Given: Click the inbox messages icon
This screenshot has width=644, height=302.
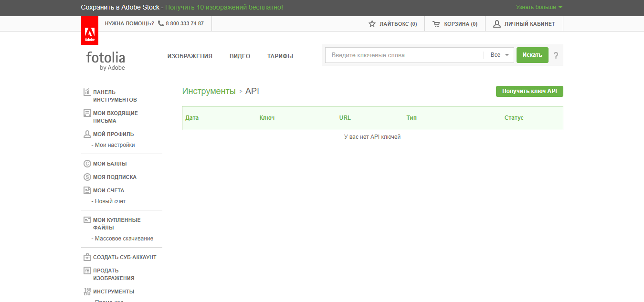Looking at the screenshot, I should [x=87, y=113].
